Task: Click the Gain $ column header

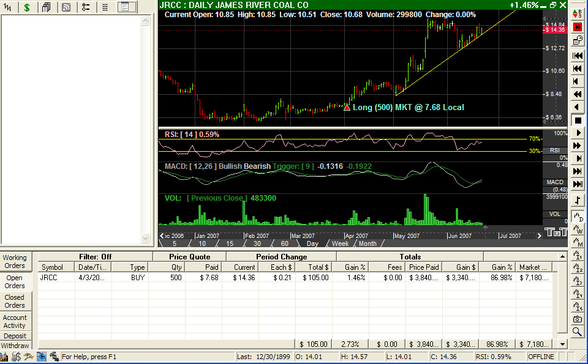Action: [x=461, y=267]
